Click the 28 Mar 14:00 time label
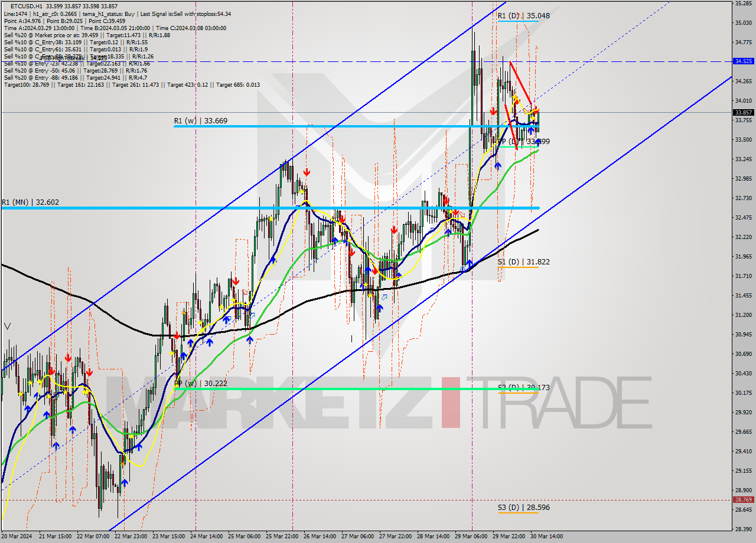This screenshot has width=756, height=543. click(435, 537)
